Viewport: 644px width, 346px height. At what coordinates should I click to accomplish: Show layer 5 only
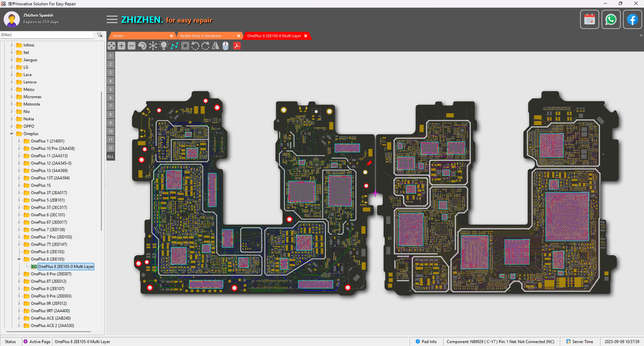(110, 89)
